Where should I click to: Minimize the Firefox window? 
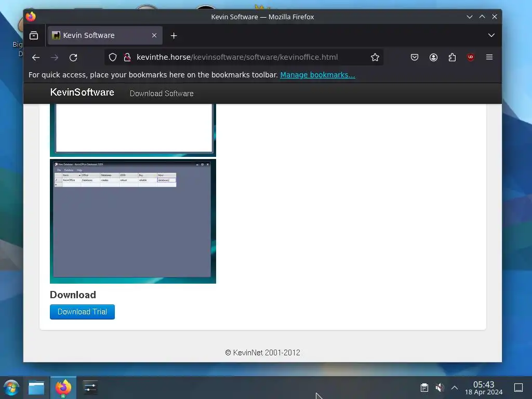click(470, 17)
